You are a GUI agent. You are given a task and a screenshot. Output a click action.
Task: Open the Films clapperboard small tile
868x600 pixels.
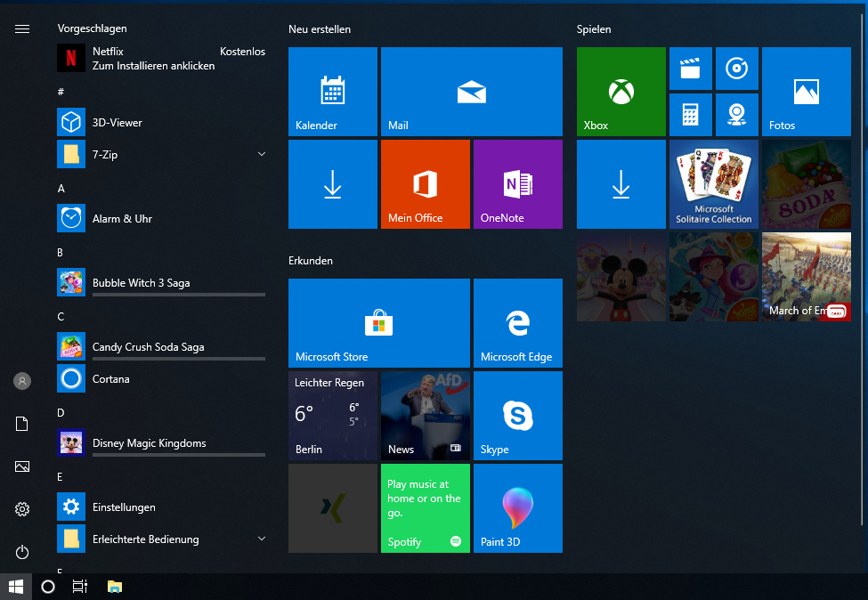pyautogui.click(x=690, y=69)
